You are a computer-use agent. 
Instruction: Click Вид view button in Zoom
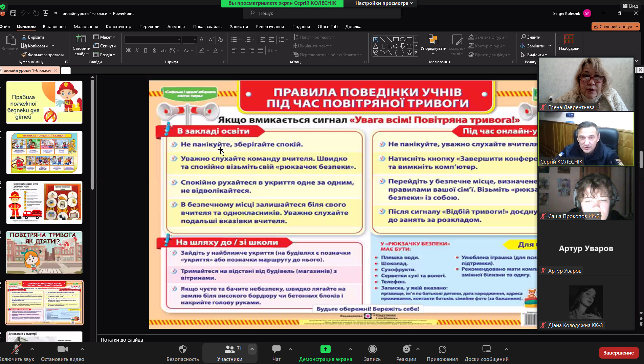tap(630, 6)
